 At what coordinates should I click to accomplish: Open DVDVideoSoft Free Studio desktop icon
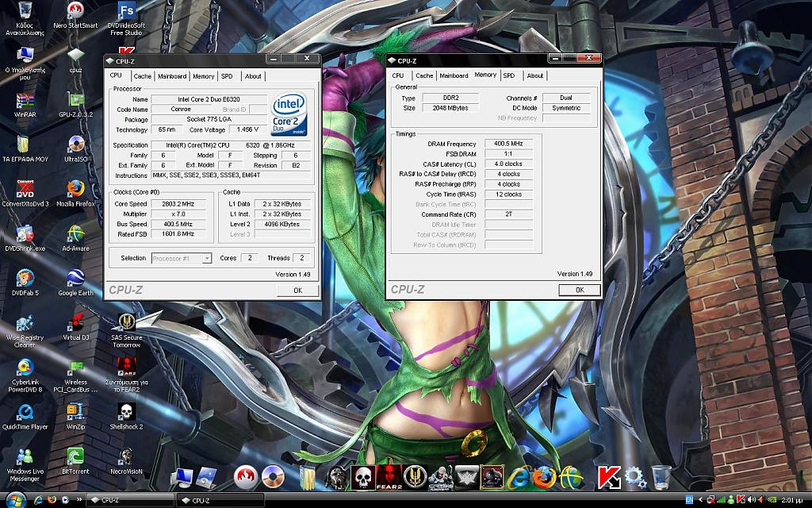click(126, 18)
